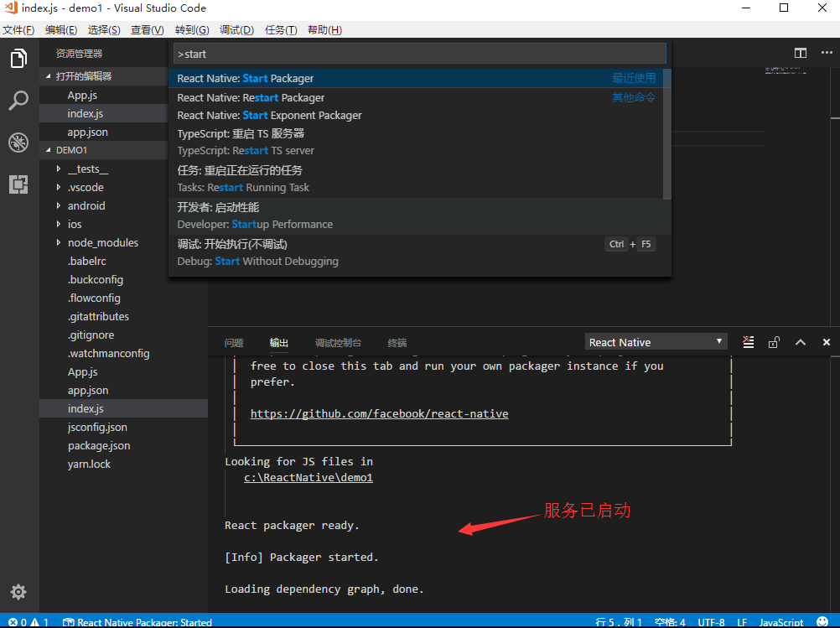Open the 转到(G) menu

(192, 30)
